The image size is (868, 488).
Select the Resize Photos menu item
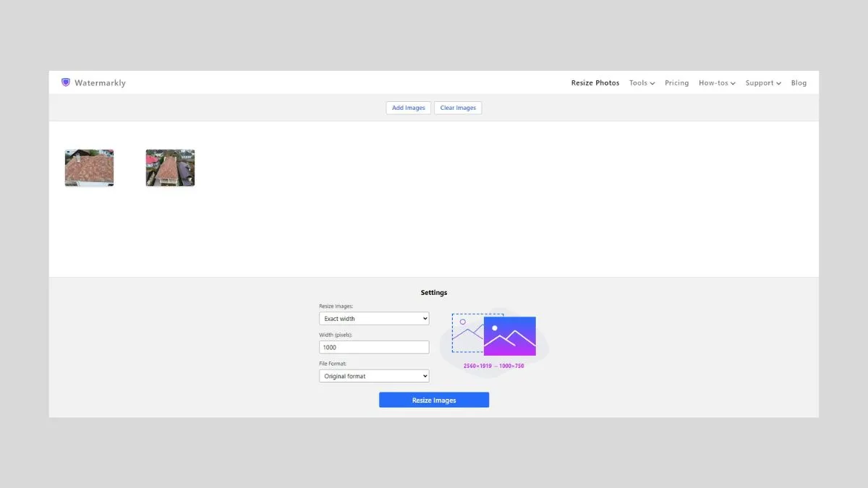pos(595,82)
